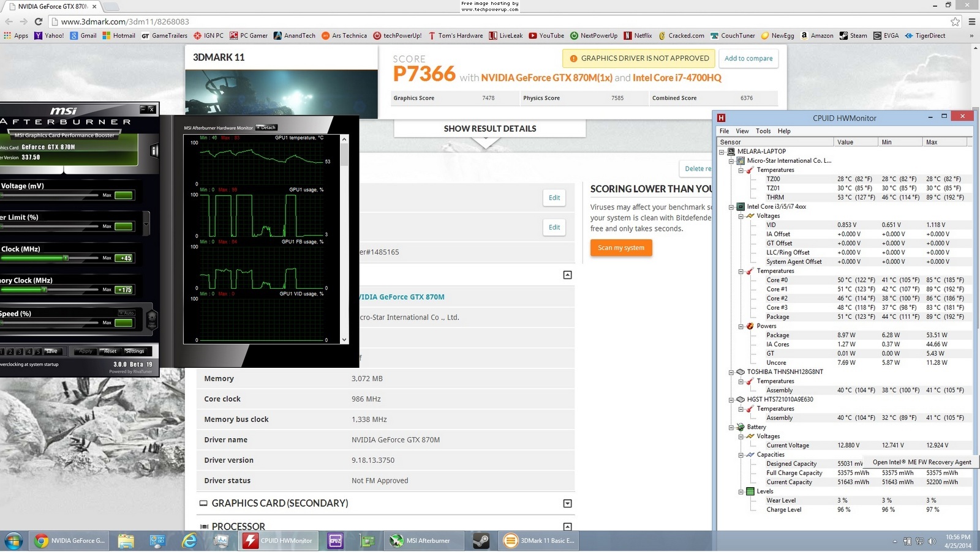The image size is (980, 552).
Task: Save the current Afterburner profile
Action: tap(52, 351)
